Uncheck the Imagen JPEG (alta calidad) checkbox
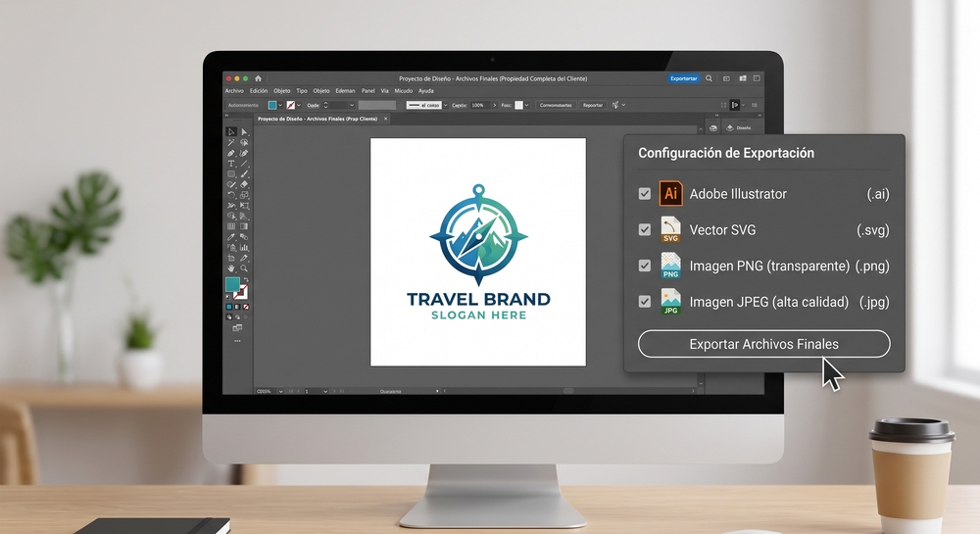Screen dimensions: 980x534 click(x=645, y=302)
